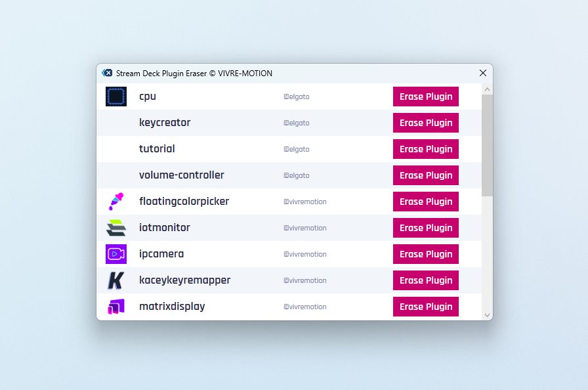This screenshot has width=588, height=390.
Task: Click the cpu plugin icon
Action: 116,97
